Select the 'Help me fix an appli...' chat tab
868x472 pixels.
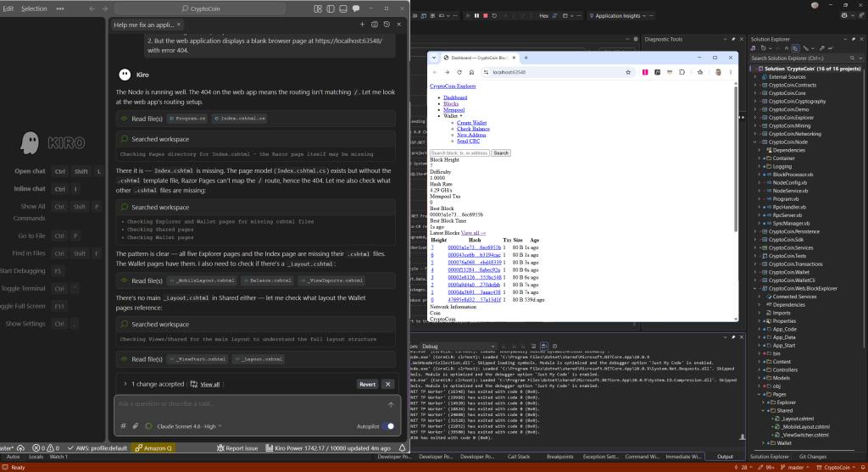tap(144, 25)
